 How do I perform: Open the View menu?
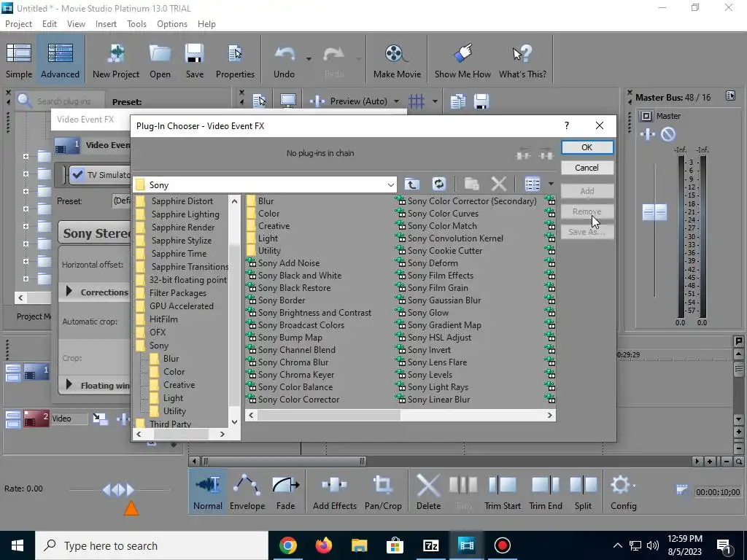click(x=76, y=24)
